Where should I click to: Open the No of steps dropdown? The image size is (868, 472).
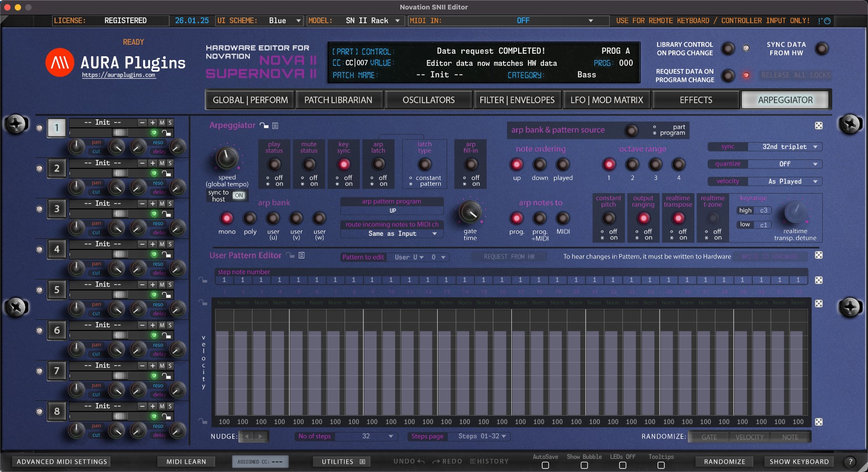tap(366, 436)
